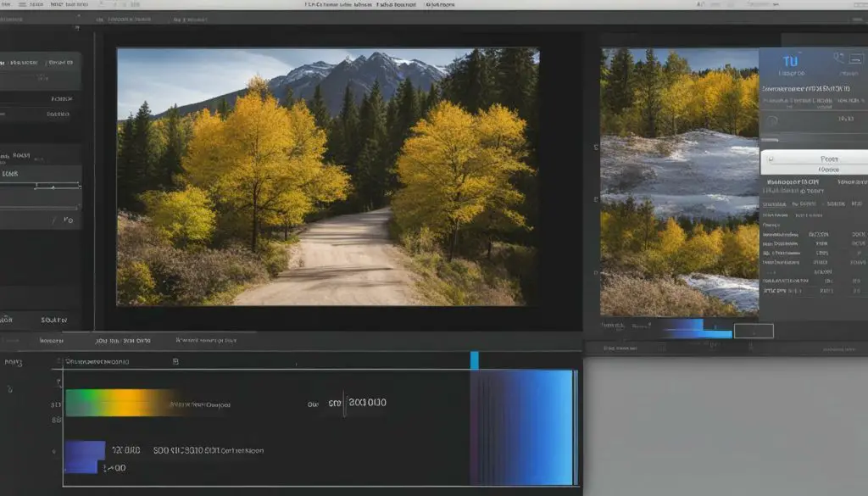Viewport: 868px width, 496px height.
Task: Click the outlined box beside the blue level bar
Action: [x=754, y=331]
